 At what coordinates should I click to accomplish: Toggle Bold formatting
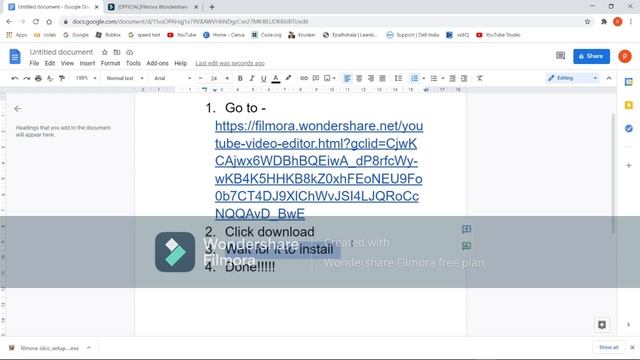coord(240,78)
